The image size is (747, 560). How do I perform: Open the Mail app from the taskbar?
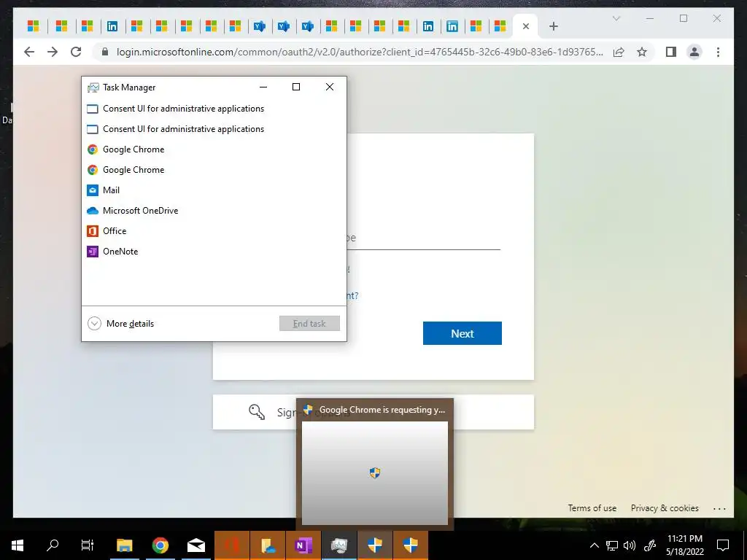click(196, 545)
